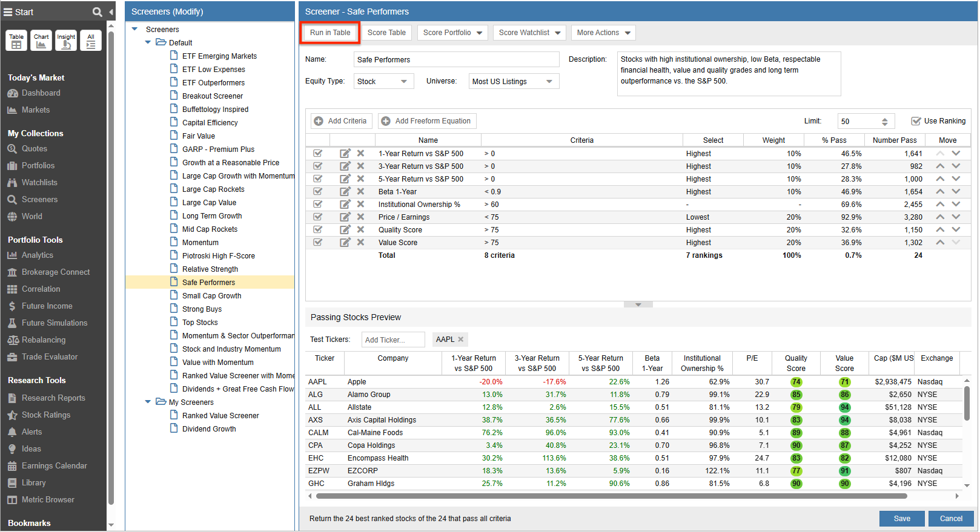Image resolution: width=980 pixels, height=532 pixels.
Task: Adjust the Limit stepper arrows
Action: pos(885,122)
